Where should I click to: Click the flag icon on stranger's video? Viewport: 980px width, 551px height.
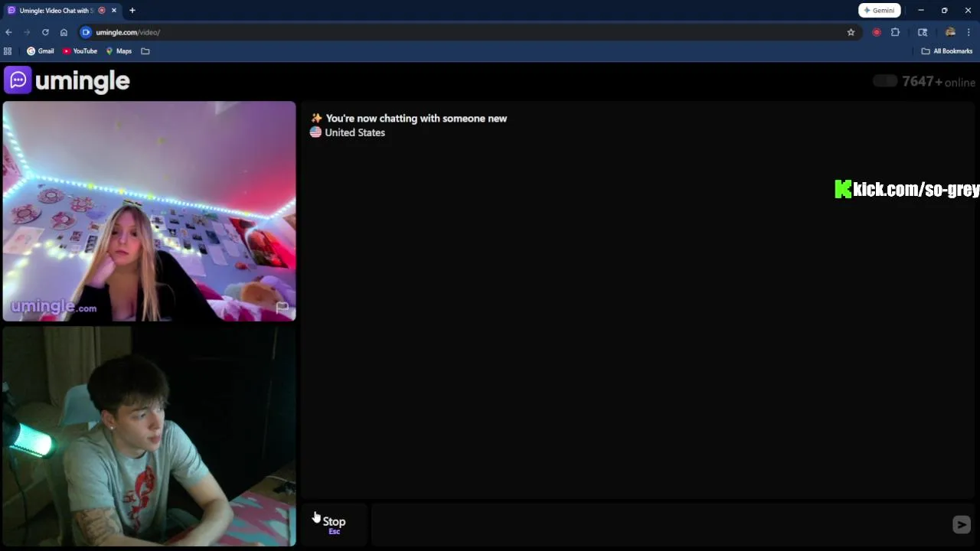(x=283, y=307)
